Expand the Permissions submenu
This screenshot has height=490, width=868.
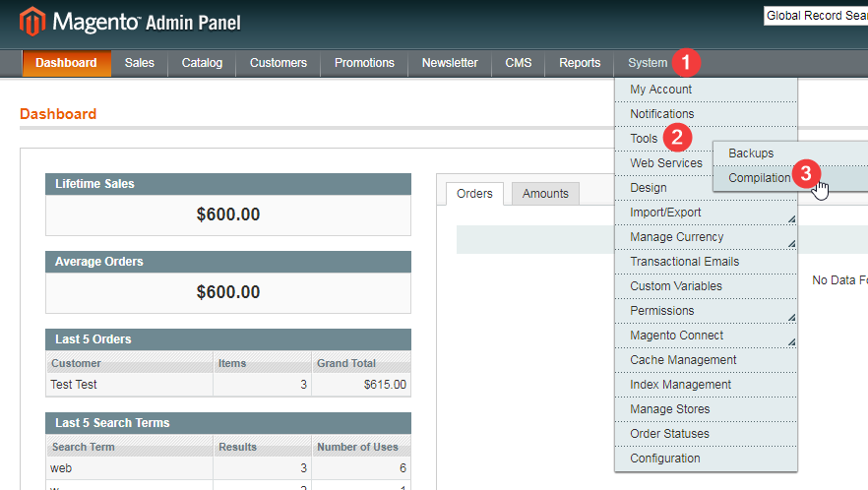pyautogui.click(x=706, y=311)
